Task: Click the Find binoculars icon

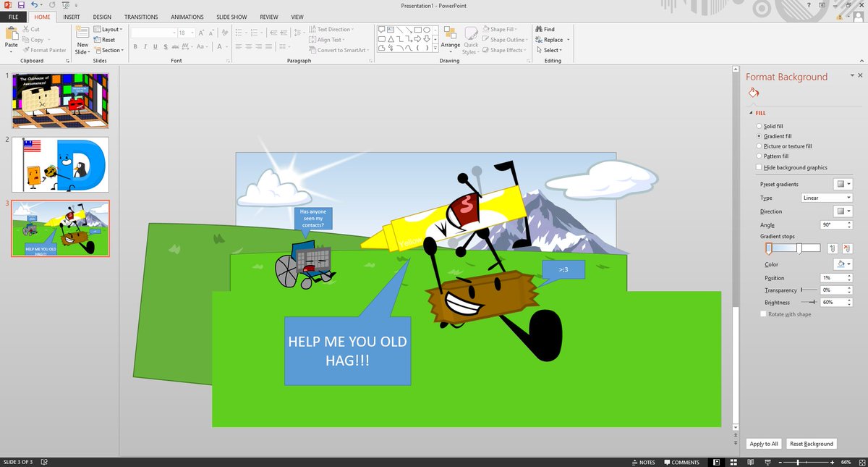Action: 539,29
